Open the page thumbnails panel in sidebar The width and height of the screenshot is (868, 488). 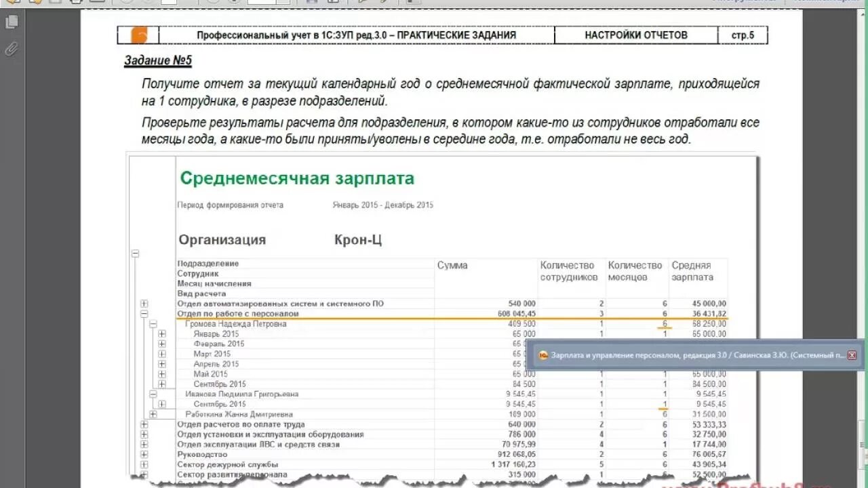pyautogui.click(x=11, y=22)
